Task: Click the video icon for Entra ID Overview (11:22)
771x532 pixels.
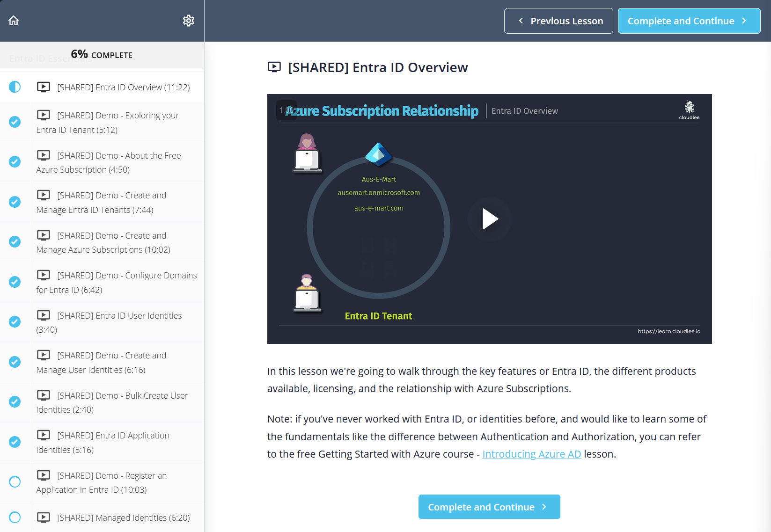Action: [x=44, y=87]
